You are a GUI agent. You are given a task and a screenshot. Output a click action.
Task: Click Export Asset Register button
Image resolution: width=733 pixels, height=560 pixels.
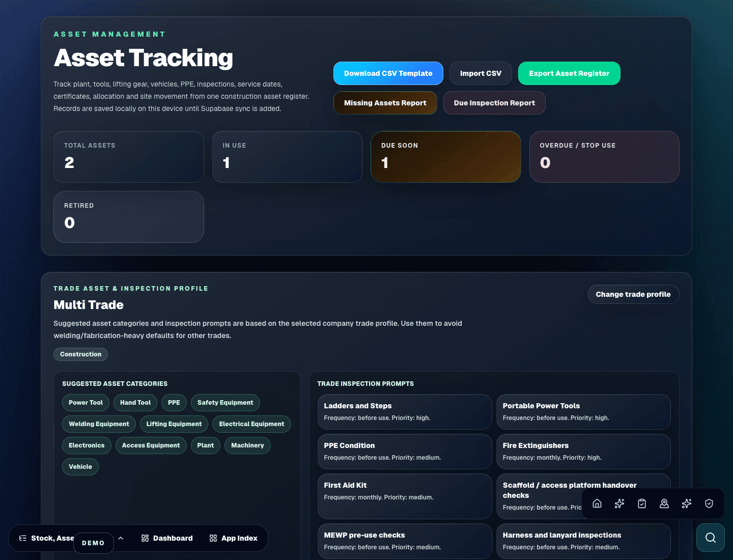[x=569, y=73]
